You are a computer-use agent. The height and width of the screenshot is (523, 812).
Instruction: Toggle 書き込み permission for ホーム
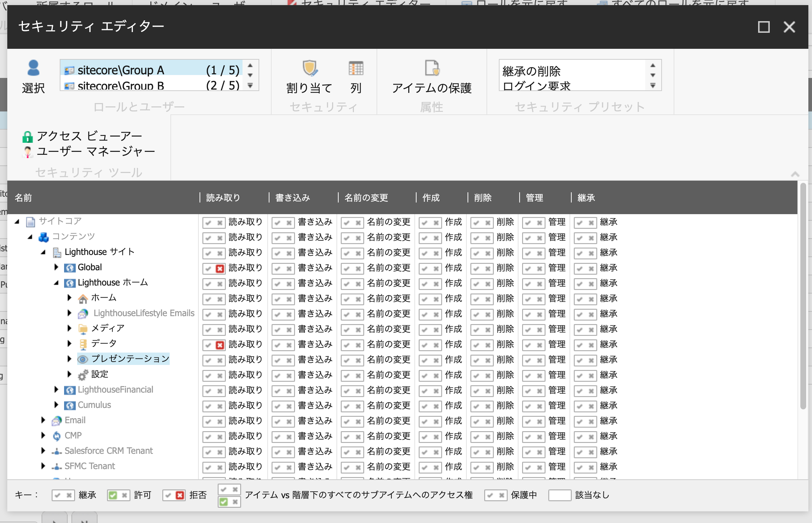283,299
